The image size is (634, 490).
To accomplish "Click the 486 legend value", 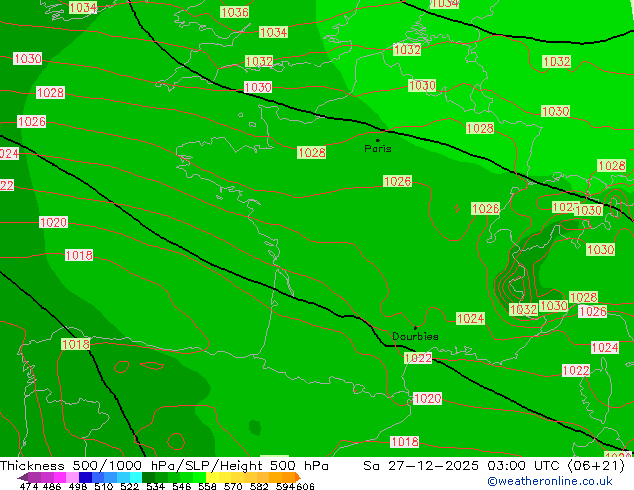I will click(52, 486).
